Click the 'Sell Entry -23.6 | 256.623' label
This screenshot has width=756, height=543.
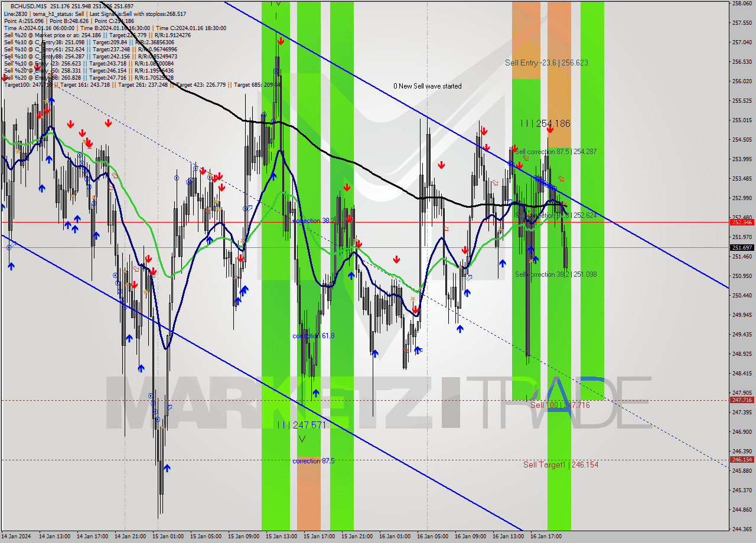(546, 63)
